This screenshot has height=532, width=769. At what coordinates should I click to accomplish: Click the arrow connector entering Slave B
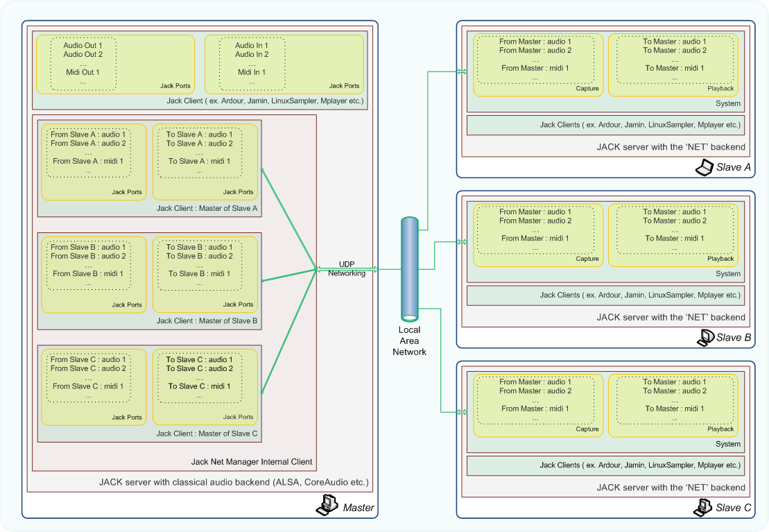(461, 242)
